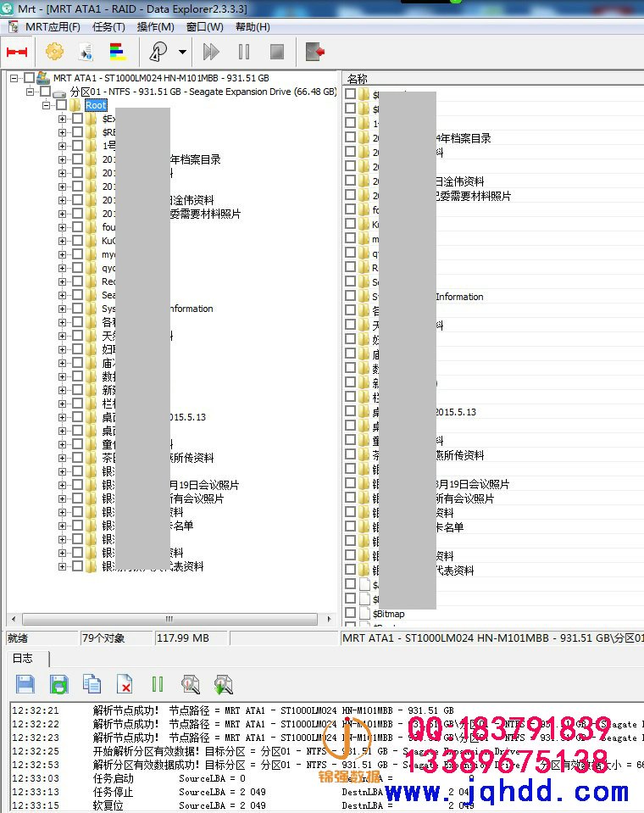Click the document properties toolbar icon
This screenshot has width=644, height=813.
[86, 52]
